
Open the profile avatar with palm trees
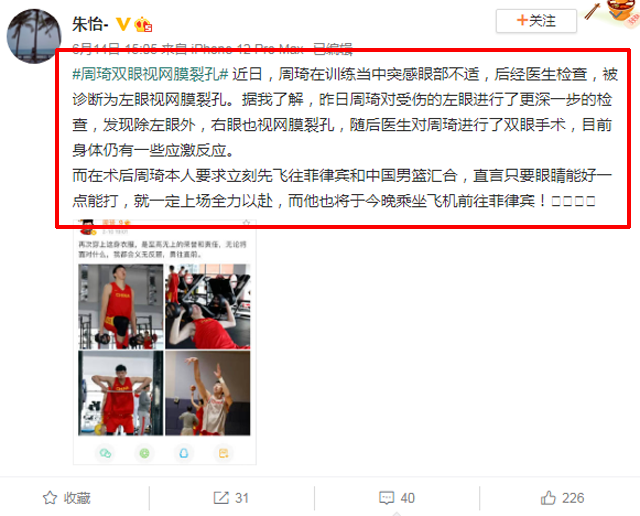tap(34, 36)
